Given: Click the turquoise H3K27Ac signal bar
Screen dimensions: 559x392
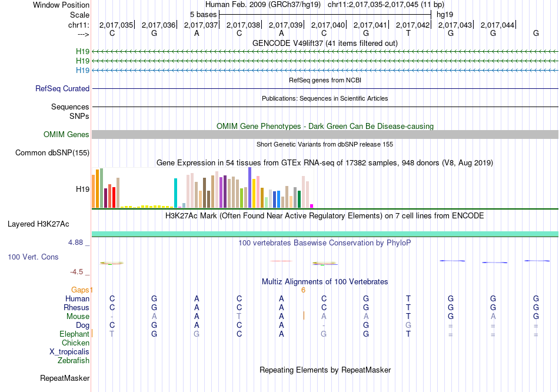Looking at the screenshot, I should tap(325, 234).
